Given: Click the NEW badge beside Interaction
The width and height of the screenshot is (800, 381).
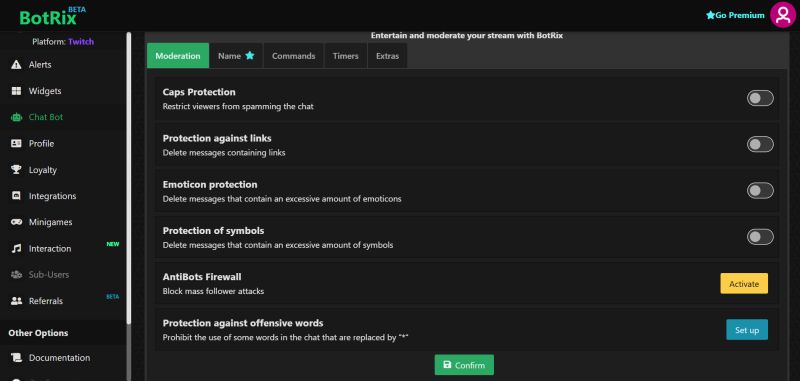Looking at the screenshot, I should [x=113, y=244].
